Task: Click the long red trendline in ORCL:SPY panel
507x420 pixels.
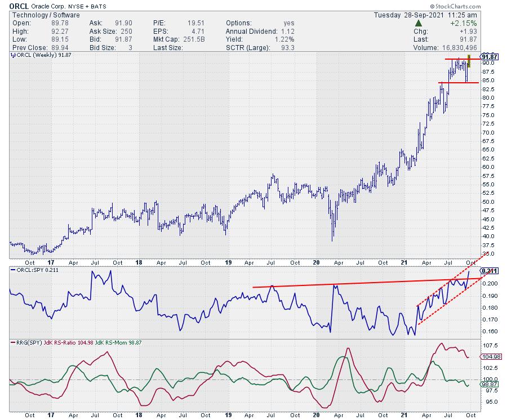Action: [x=366, y=283]
